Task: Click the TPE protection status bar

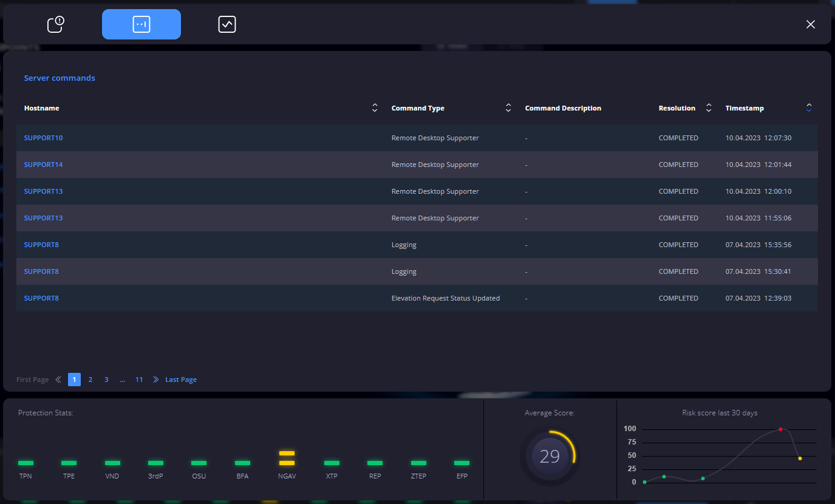Action: (69, 463)
